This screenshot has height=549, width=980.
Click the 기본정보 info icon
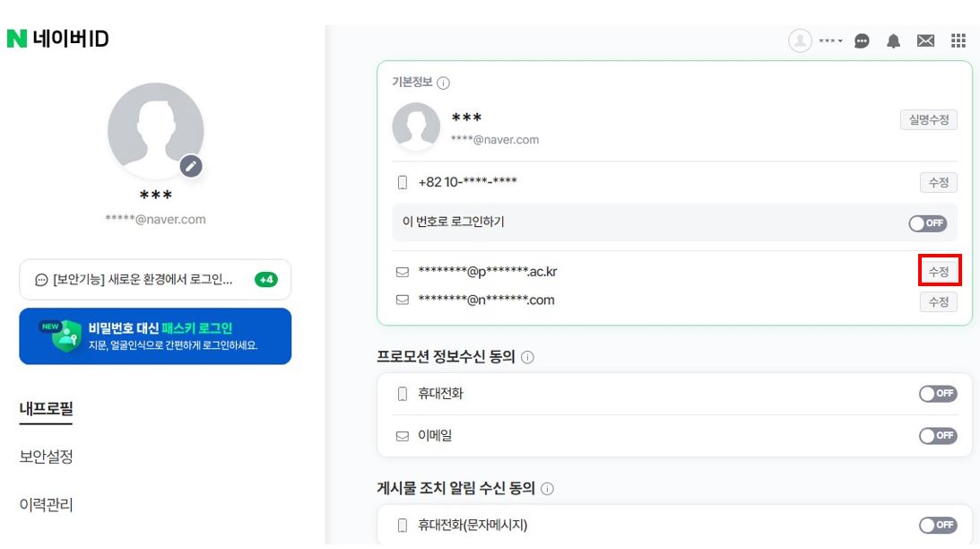pyautogui.click(x=444, y=83)
